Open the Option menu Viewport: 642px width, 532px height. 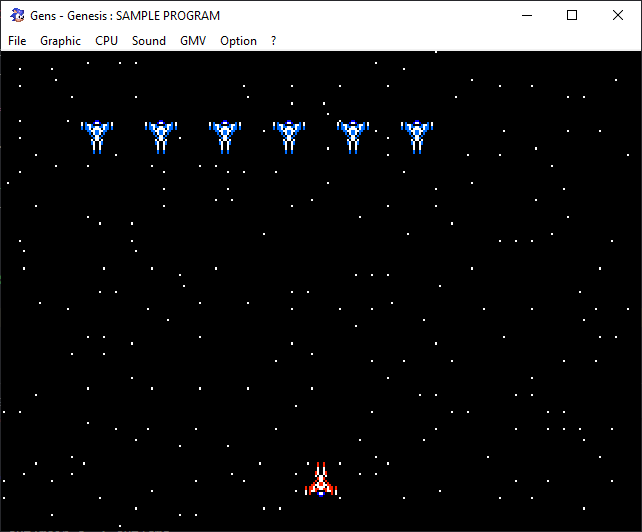pos(238,41)
